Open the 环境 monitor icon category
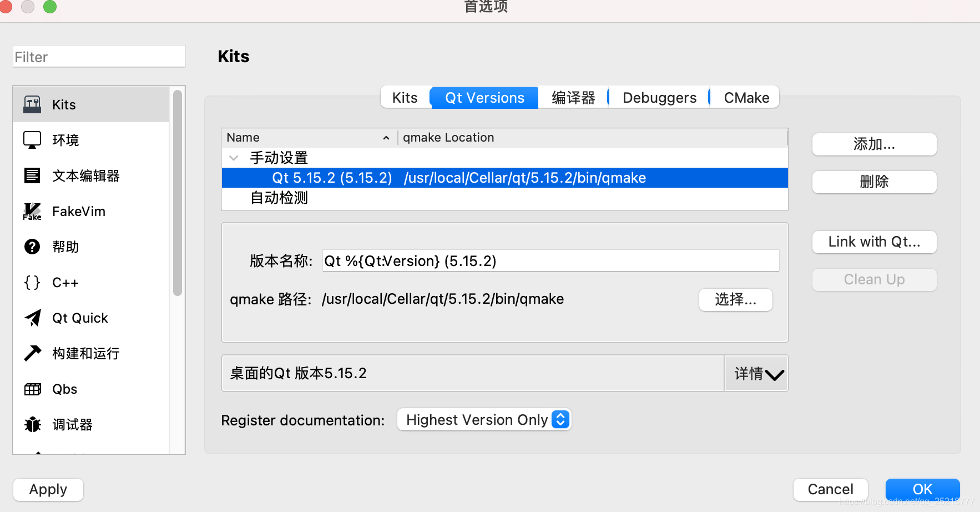980x512 pixels. (32, 140)
